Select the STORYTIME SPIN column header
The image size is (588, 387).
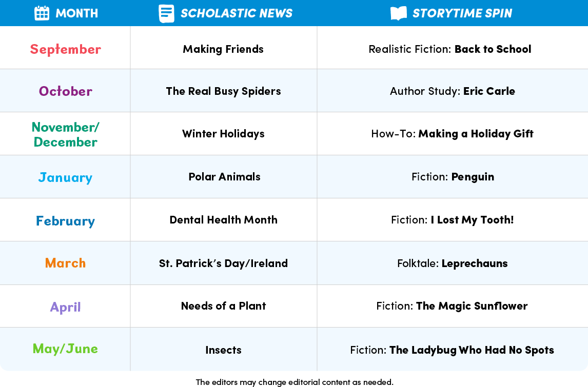click(462, 13)
